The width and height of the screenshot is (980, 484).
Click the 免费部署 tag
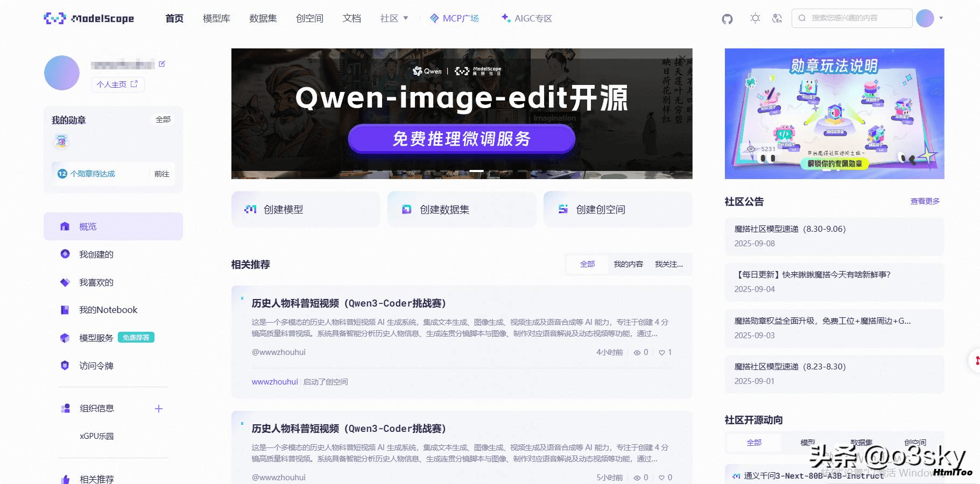click(136, 338)
